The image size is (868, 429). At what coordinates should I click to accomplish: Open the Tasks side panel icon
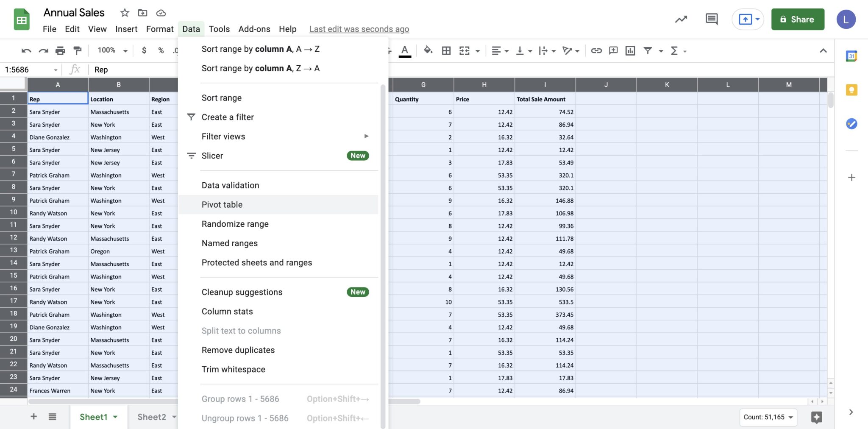(851, 124)
